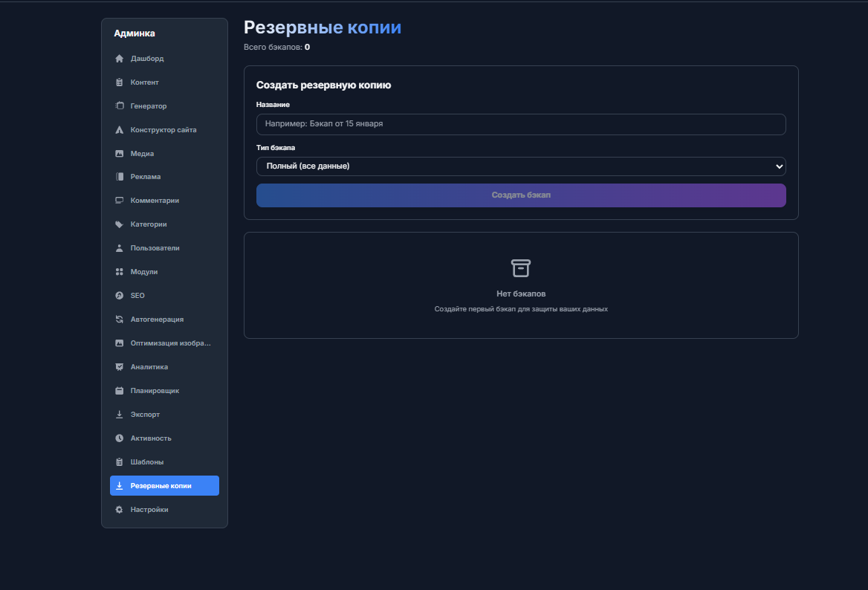Click the Site Constructor triangle icon

[x=119, y=130]
